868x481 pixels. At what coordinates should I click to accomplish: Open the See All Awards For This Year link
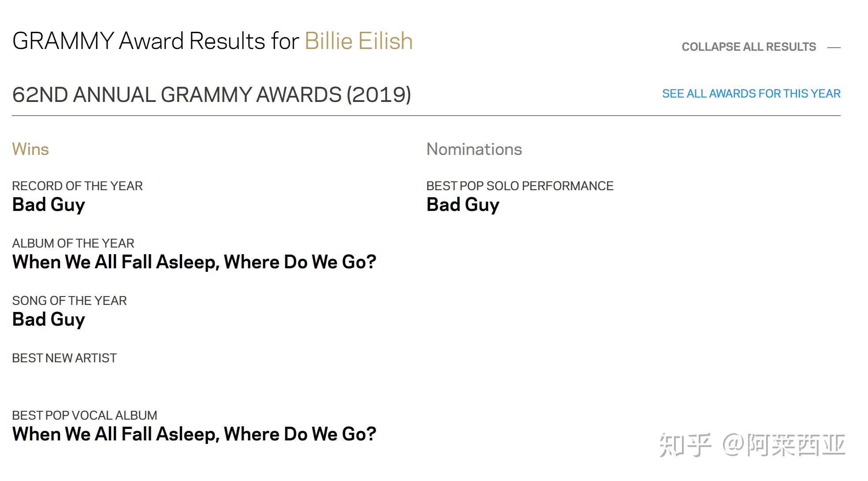point(751,94)
